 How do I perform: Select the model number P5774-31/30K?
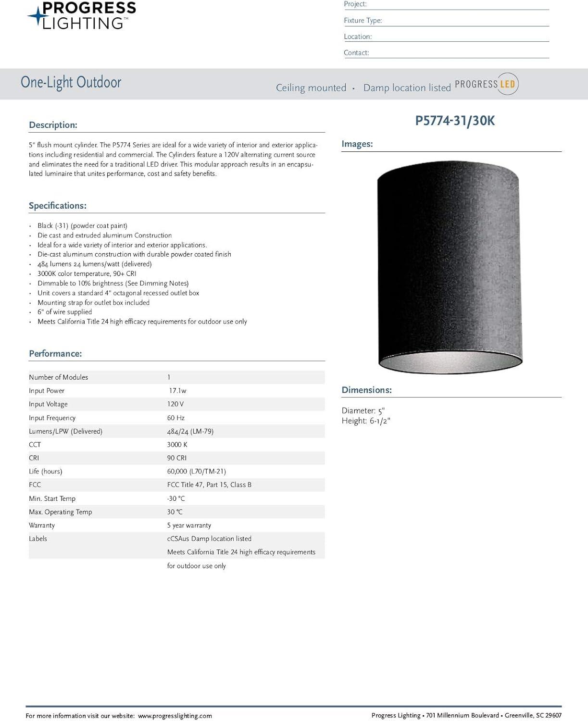(x=455, y=121)
